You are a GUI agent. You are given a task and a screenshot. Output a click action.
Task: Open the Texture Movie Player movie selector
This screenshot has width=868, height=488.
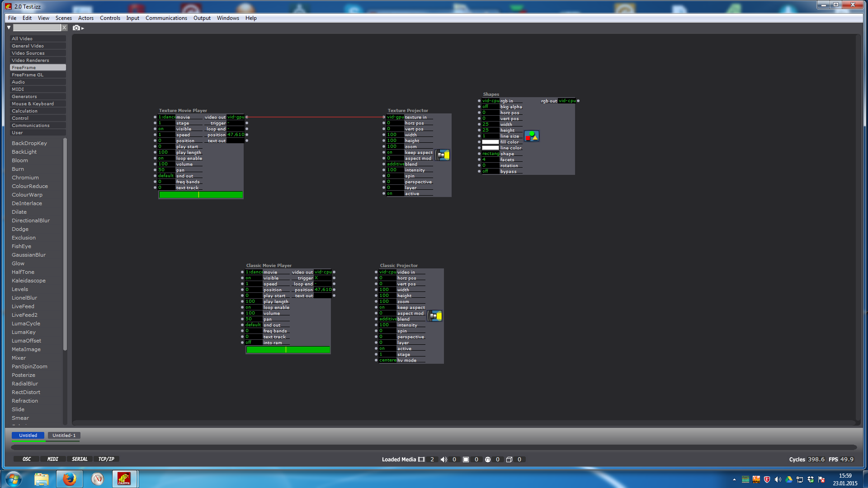166,117
